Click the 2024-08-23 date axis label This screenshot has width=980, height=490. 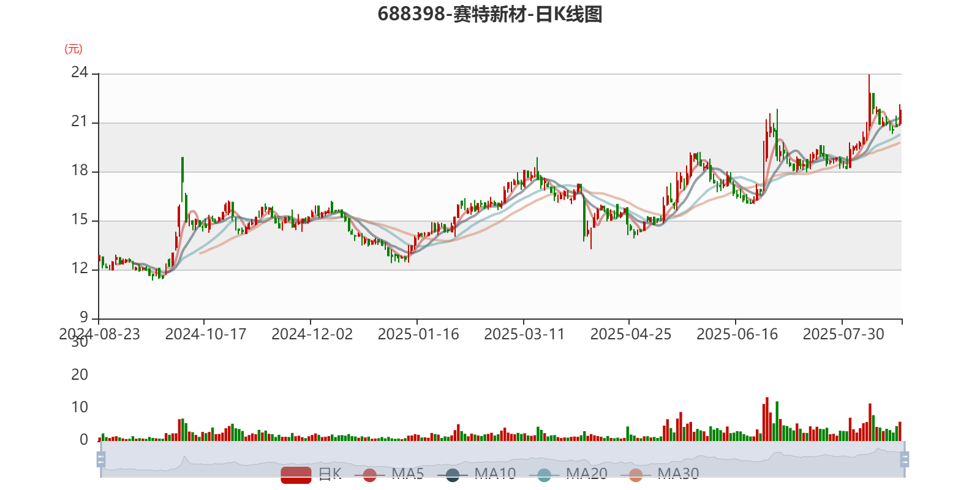click(99, 334)
